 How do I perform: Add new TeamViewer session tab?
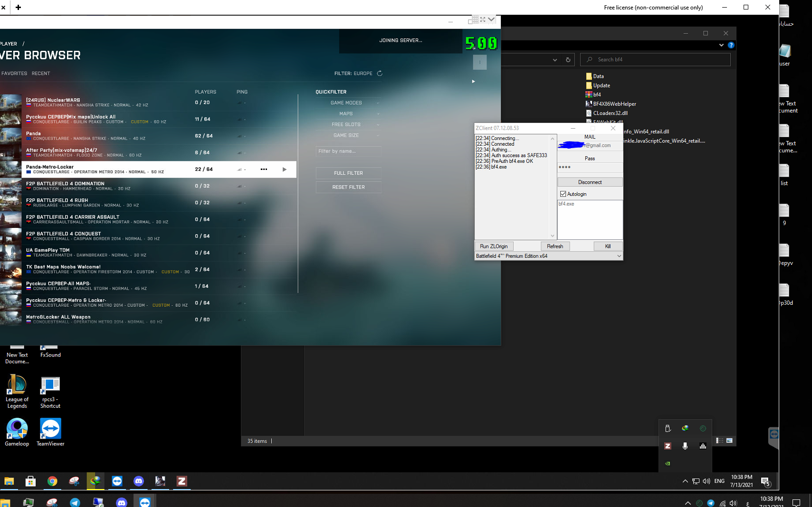click(18, 7)
